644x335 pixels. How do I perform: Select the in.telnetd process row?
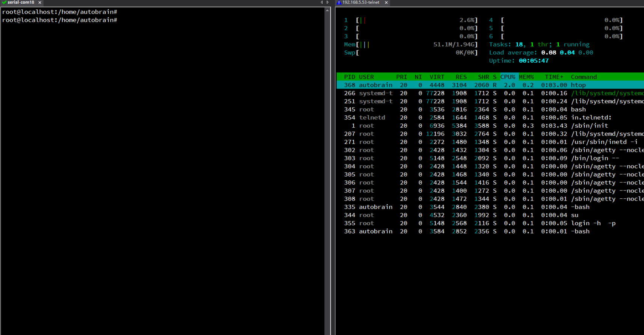(x=490, y=118)
